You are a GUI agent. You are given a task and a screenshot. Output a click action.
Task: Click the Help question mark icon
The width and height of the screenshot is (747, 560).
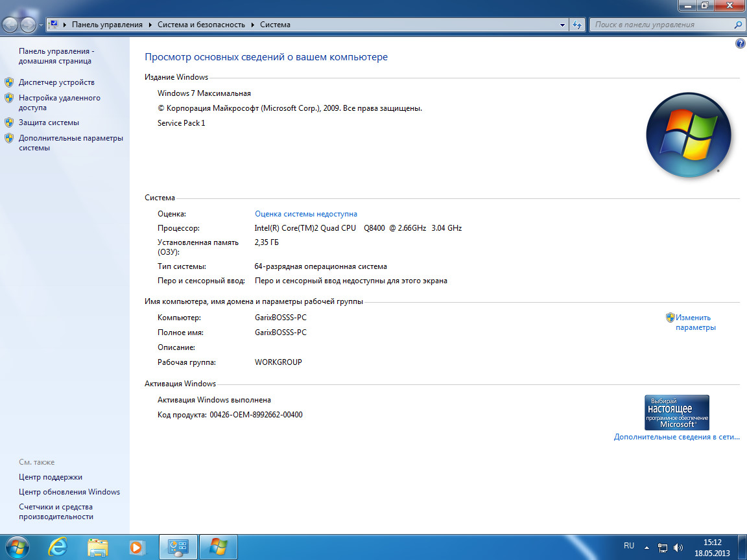pos(740,44)
